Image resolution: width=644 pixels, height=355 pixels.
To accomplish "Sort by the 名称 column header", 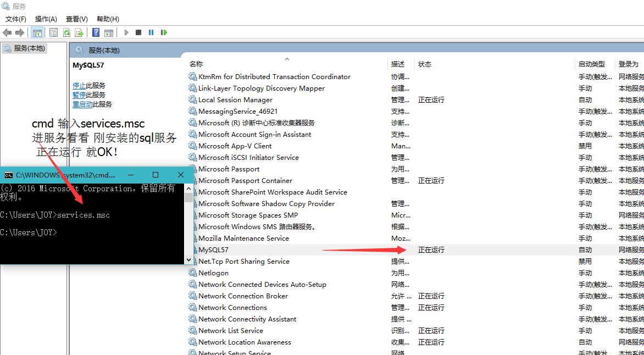I will coord(196,64).
